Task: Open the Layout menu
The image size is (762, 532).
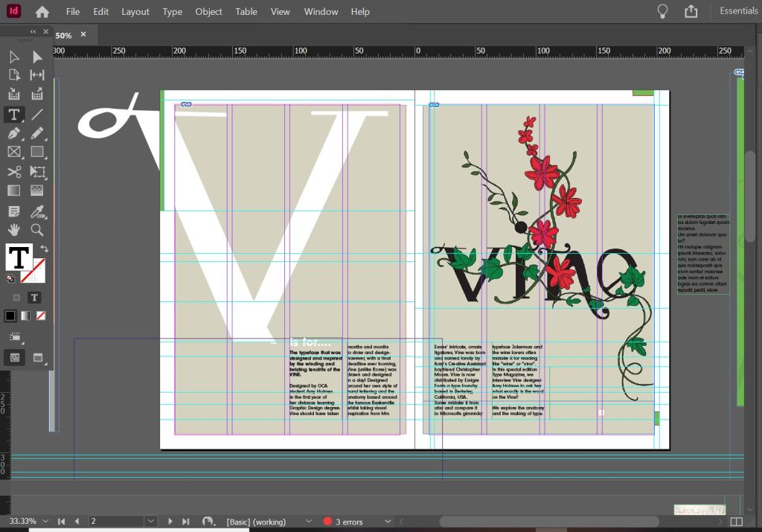Action: (x=135, y=12)
